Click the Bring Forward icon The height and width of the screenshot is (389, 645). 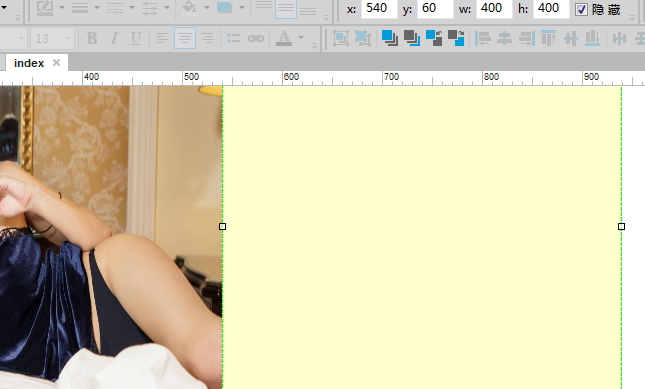[x=434, y=38]
